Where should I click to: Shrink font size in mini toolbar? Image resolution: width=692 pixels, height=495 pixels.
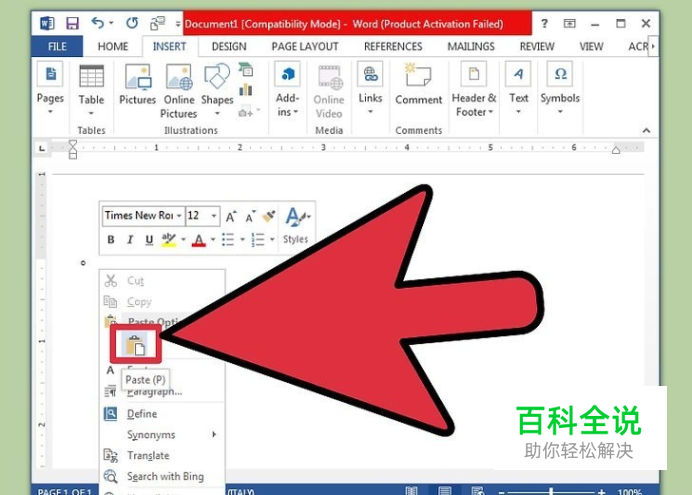coord(250,217)
